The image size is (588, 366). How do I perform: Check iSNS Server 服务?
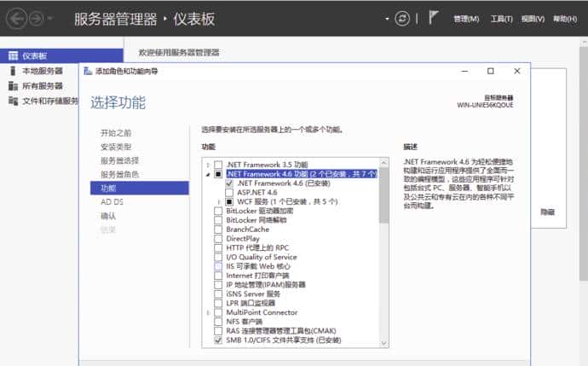pos(218,294)
